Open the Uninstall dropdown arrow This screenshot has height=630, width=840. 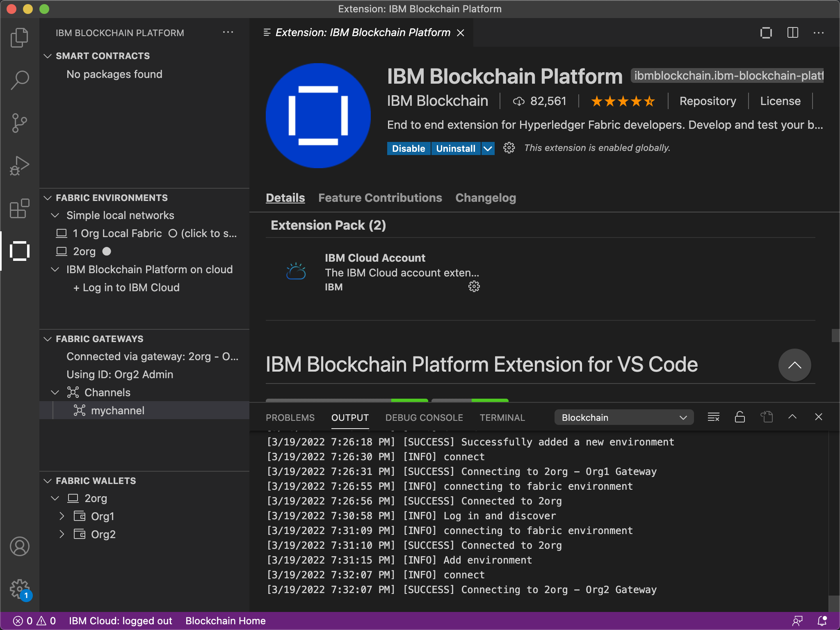point(488,148)
